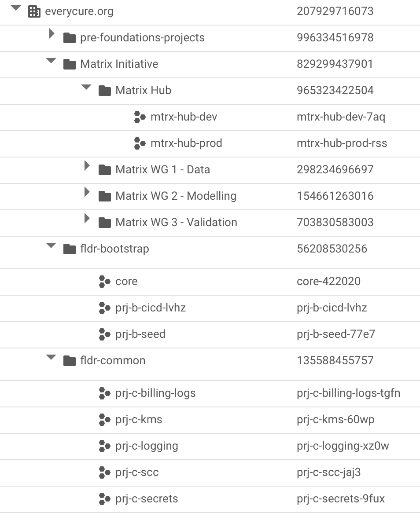Collapse the everycure.org organization node
Image resolution: width=420 pixels, height=520 pixels.
[16, 8]
